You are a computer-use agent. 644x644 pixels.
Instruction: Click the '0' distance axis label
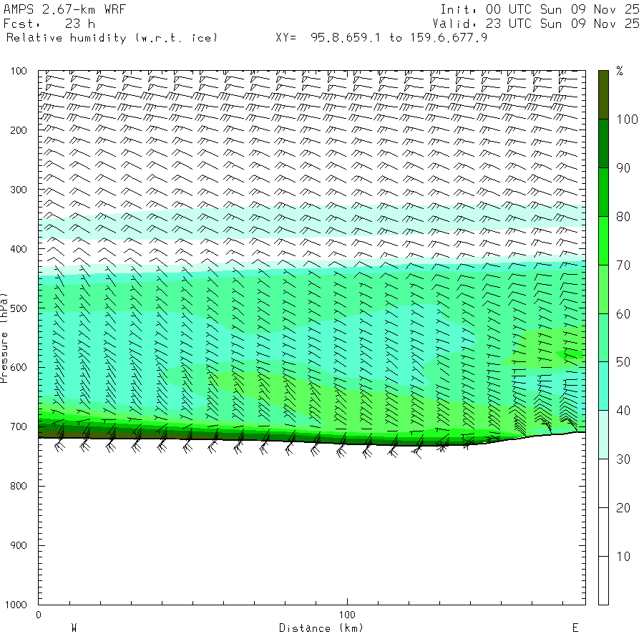pyautogui.click(x=39, y=615)
